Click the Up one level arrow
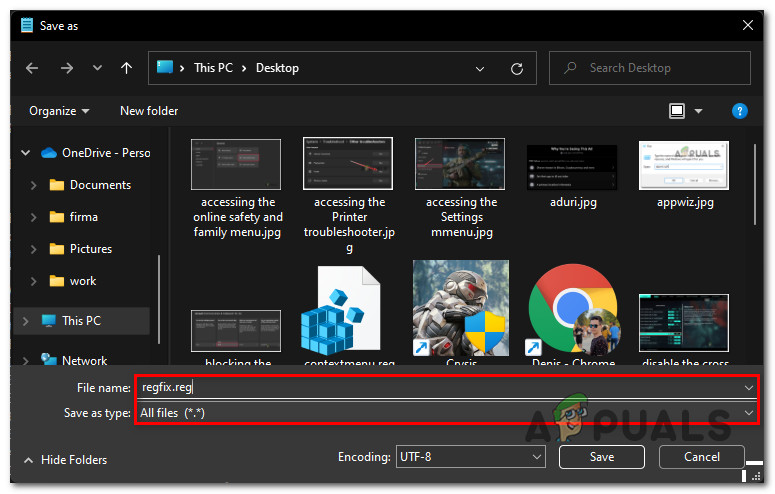 (126, 68)
